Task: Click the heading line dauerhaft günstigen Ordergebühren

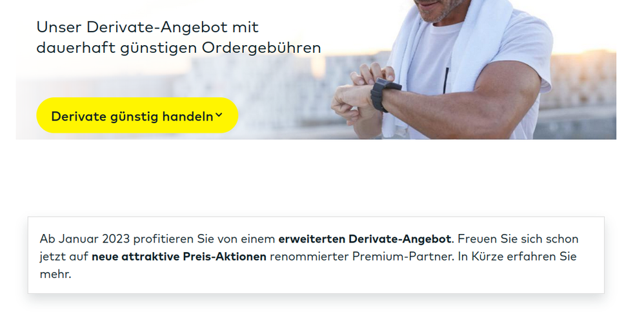Action: click(179, 48)
